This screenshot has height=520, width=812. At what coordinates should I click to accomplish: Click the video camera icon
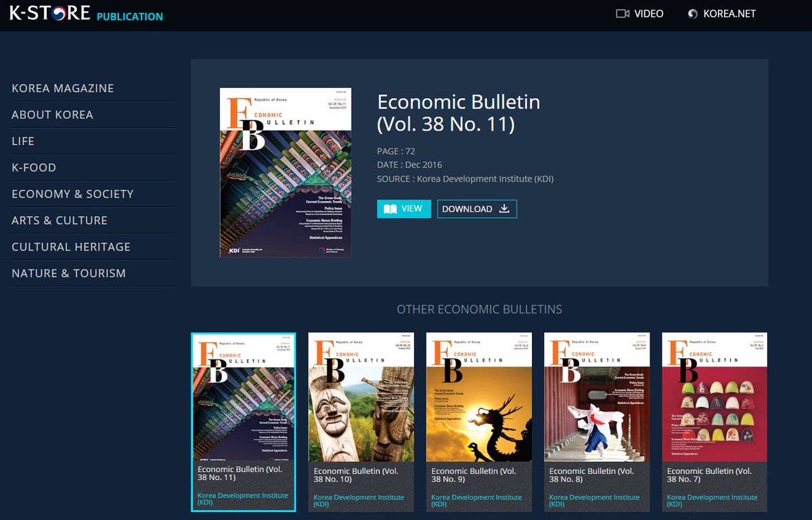click(623, 14)
